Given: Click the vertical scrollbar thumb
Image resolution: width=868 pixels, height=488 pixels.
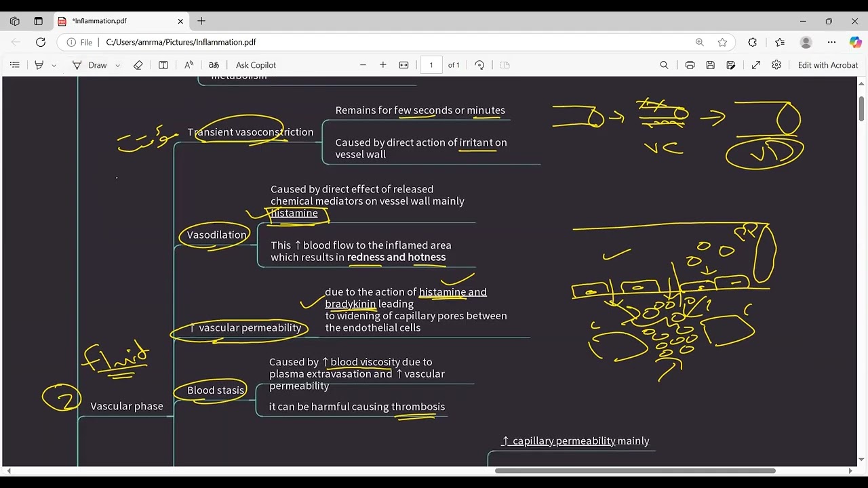Looking at the screenshot, I should pos(861,108).
